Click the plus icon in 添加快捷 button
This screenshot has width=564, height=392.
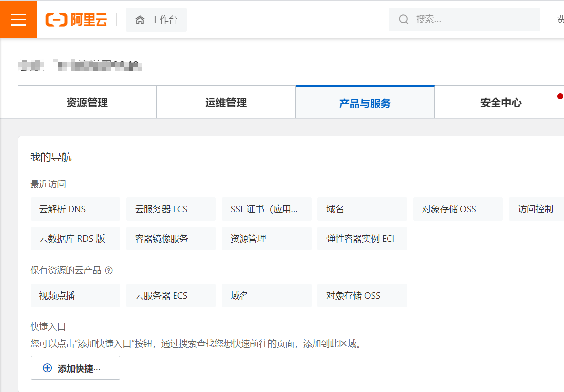click(x=47, y=368)
